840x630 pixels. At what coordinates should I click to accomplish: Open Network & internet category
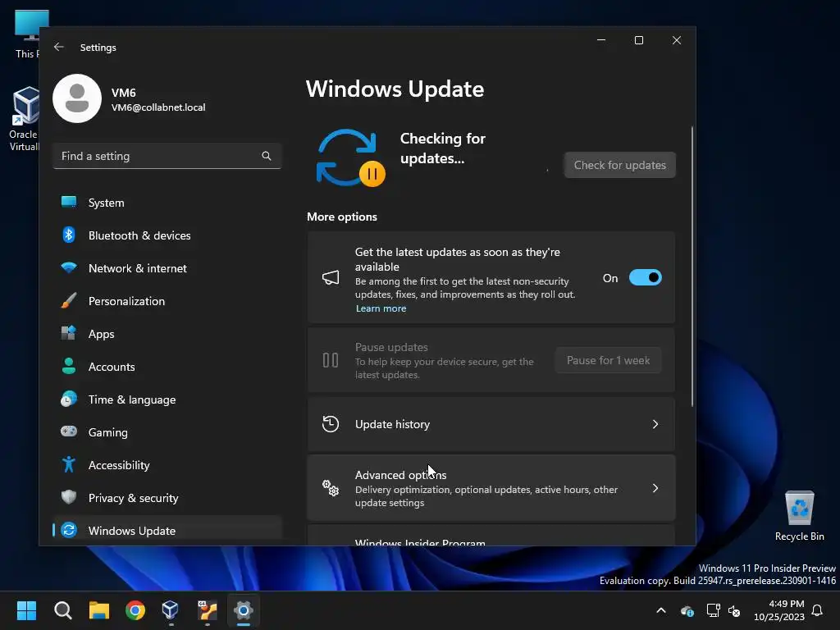click(x=167, y=268)
